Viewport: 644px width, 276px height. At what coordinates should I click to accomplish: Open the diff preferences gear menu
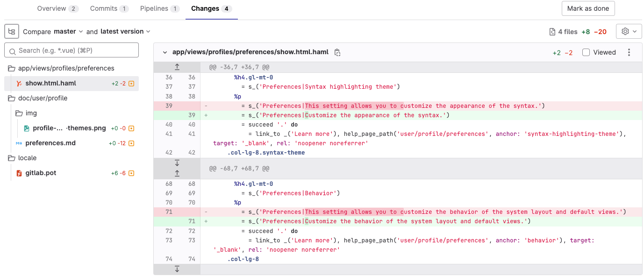point(629,31)
